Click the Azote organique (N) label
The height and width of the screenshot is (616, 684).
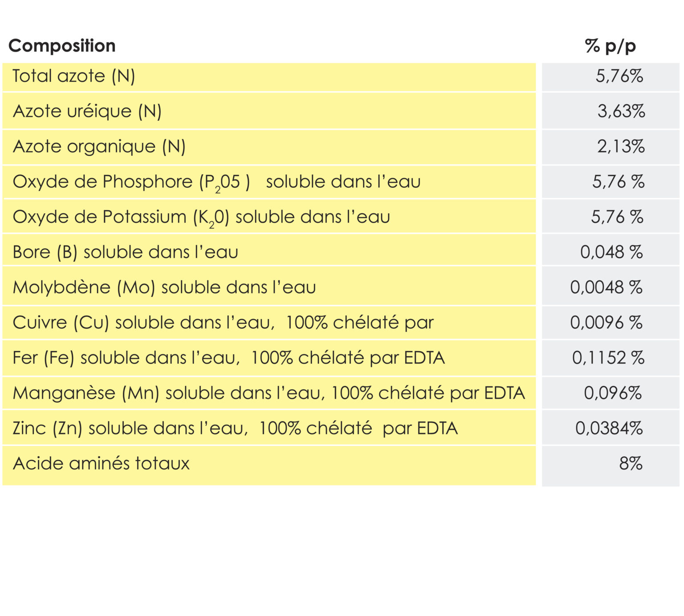99,146
